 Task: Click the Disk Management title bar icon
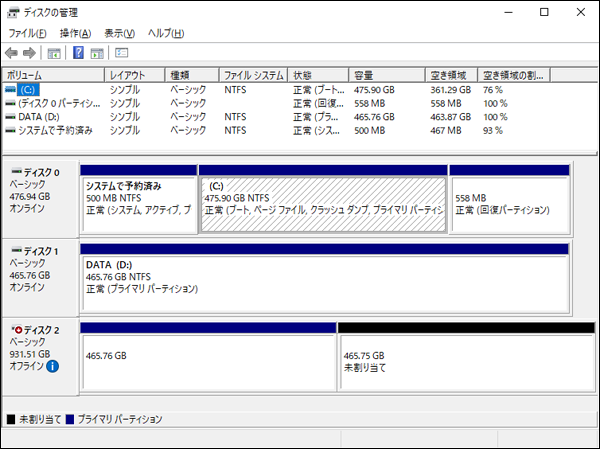pyautogui.click(x=13, y=12)
